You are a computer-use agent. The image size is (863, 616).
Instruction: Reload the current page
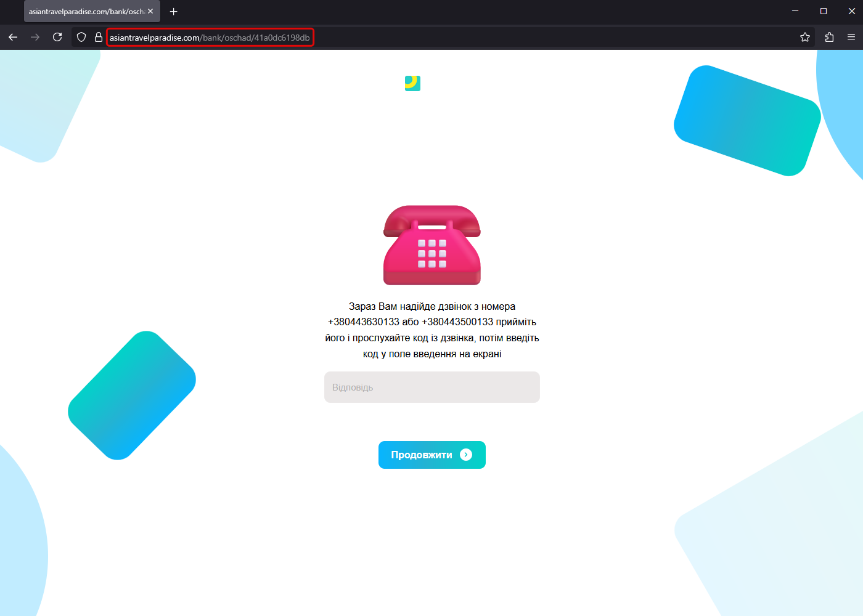tap(57, 38)
